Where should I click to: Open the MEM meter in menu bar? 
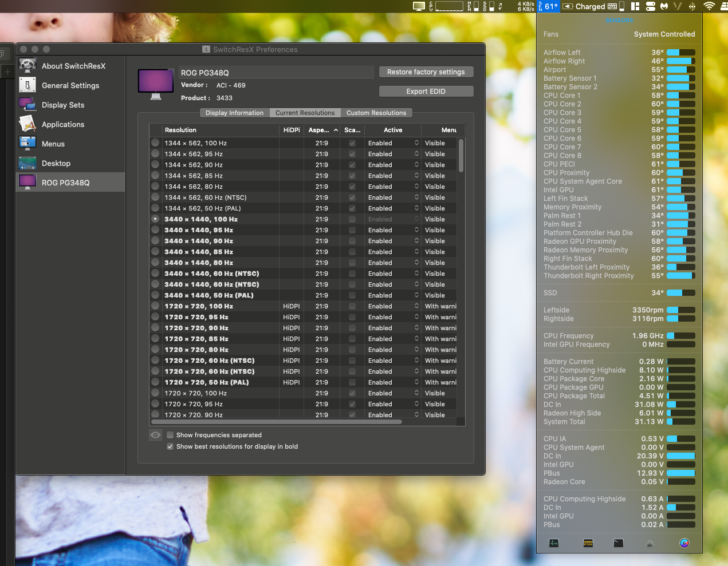[x=474, y=6]
